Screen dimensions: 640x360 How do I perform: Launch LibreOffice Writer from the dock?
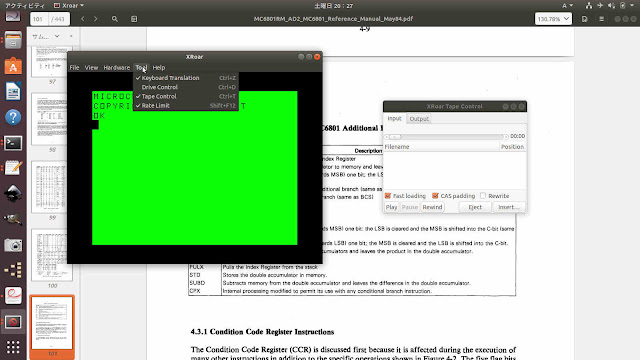[13, 91]
